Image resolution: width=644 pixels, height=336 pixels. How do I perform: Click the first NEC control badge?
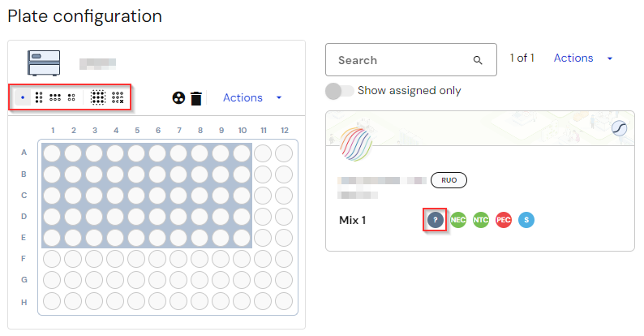[x=458, y=220]
